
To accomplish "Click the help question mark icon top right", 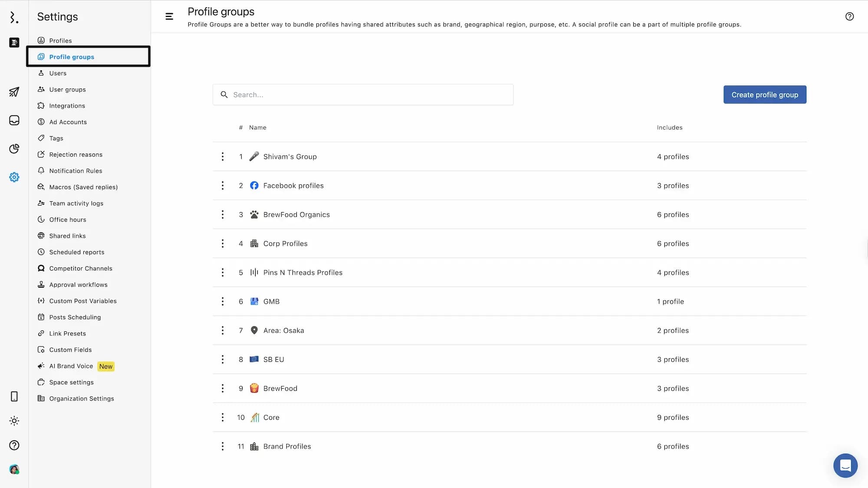I will coord(849,16).
